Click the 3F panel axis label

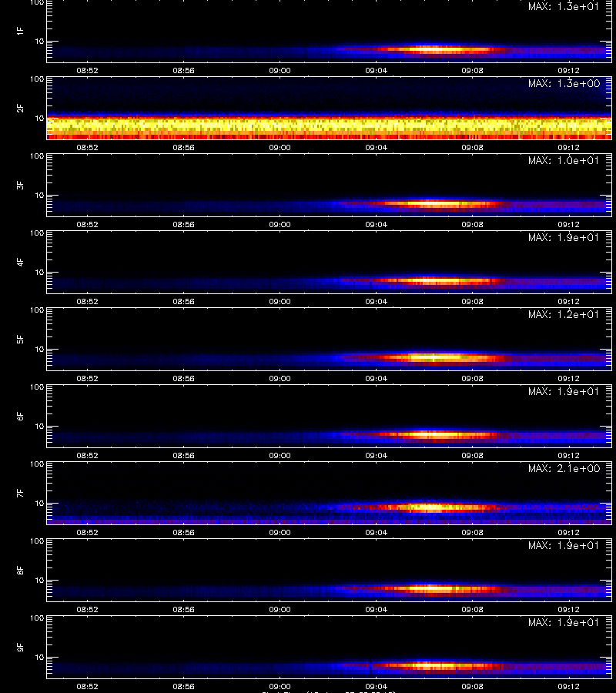pos(20,185)
